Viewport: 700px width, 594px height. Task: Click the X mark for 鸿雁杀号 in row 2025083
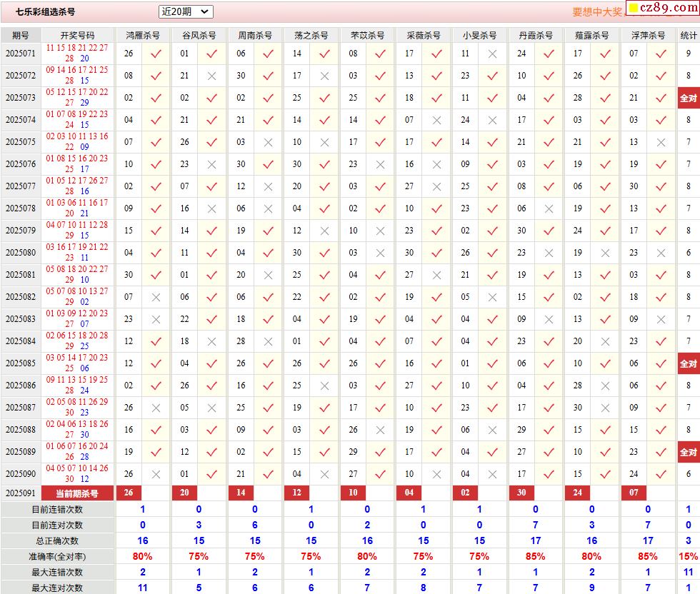pos(156,320)
